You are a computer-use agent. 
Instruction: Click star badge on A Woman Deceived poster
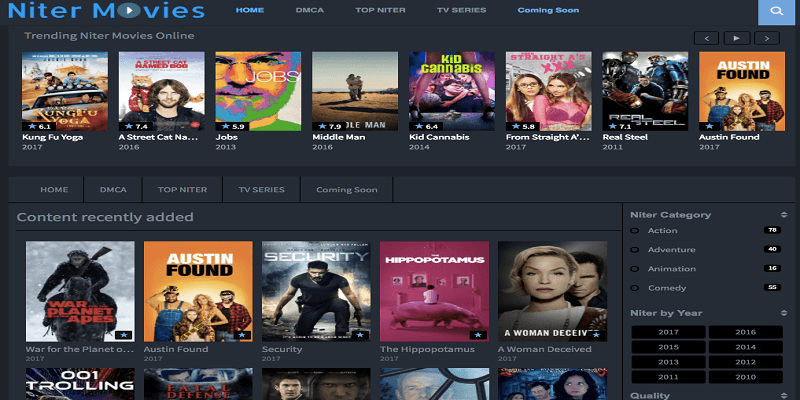595,335
